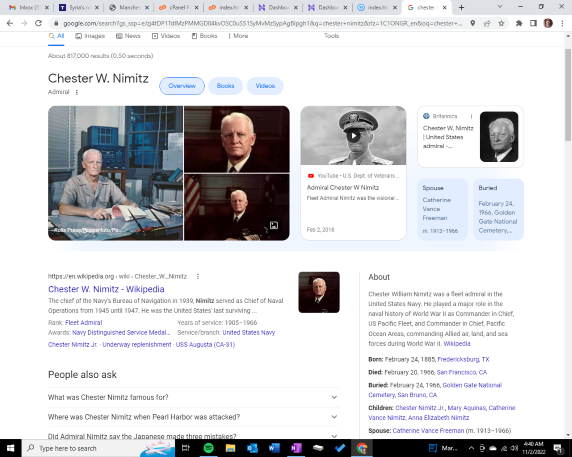Viewport: 572px width, 457px height.
Task: Switch to the cPanel browser tab
Action: [x=179, y=7]
